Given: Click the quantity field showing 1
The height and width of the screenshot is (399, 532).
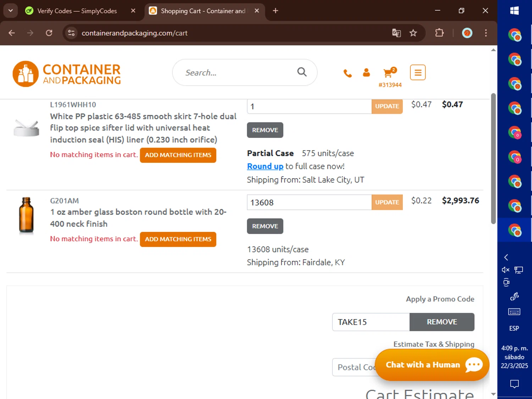Looking at the screenshot, I should 309,106.
